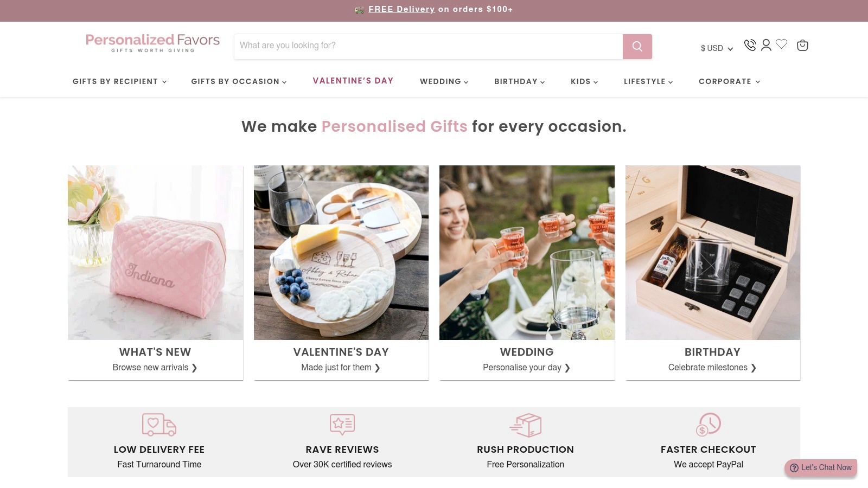This screenshot has width=868, height=488.
Task: Click inside the product search field
Action: (428, 46)
